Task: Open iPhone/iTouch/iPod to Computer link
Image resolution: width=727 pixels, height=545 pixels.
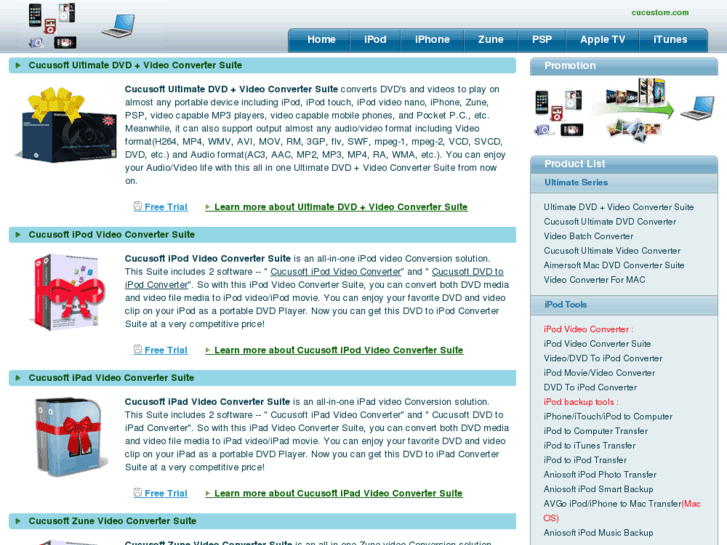Action: 608,417
